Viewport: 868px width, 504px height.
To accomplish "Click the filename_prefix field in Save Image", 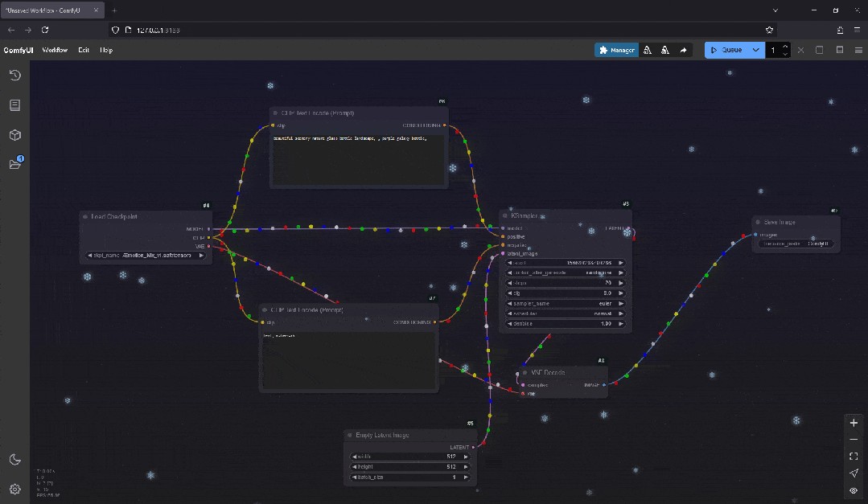I will click(796, 244).
